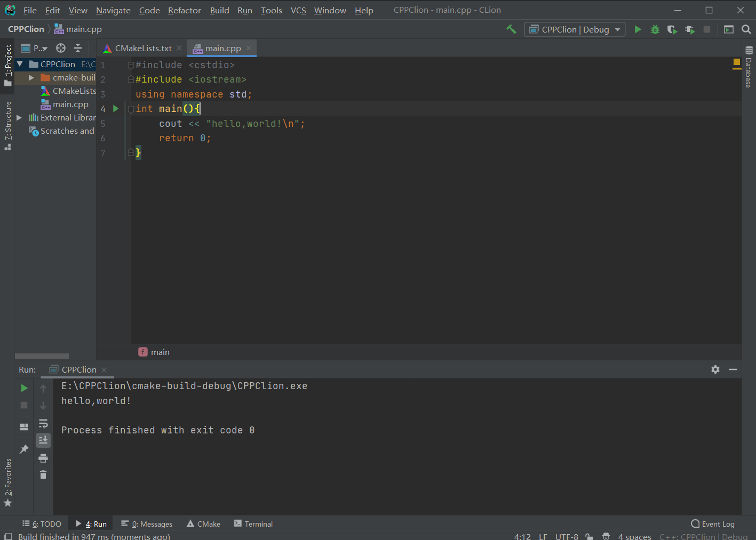This screenshot has height=540, width=756.
Task: Open the CMake tool window
Action: pyautogui.click(x=203, y=524)
